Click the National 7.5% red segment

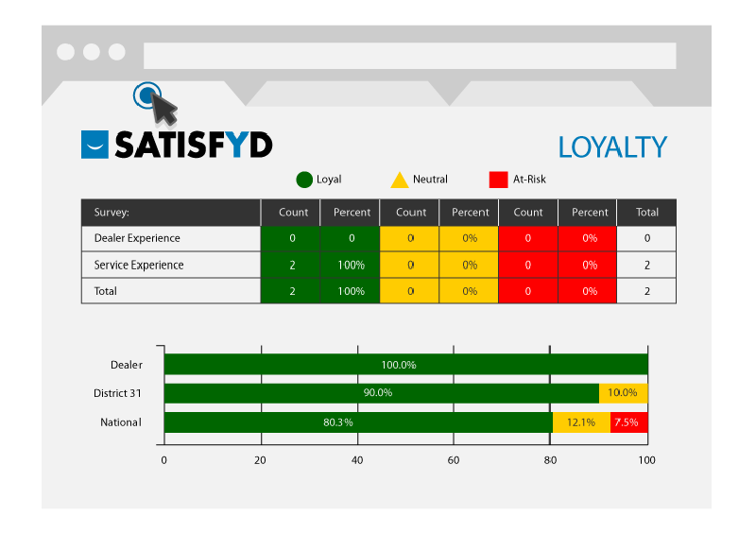[629, 422]
